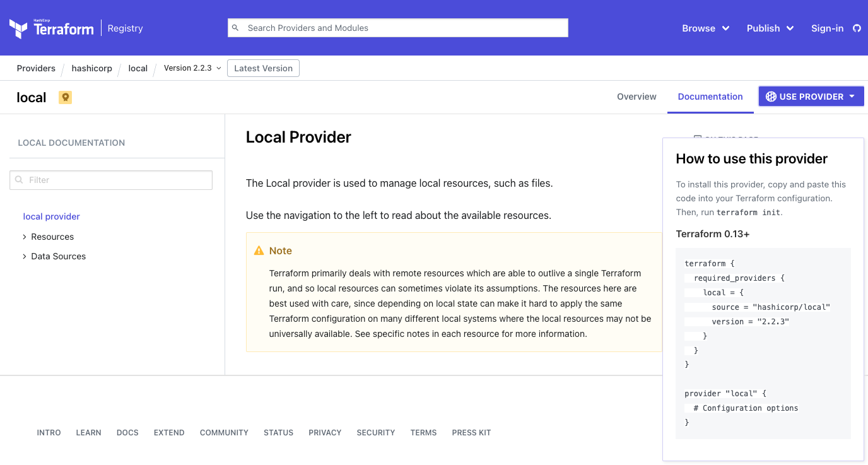The width and height of the screenshot is (868, 465).
Task: Expand the Resources tree section
Action: coord(48,237)
